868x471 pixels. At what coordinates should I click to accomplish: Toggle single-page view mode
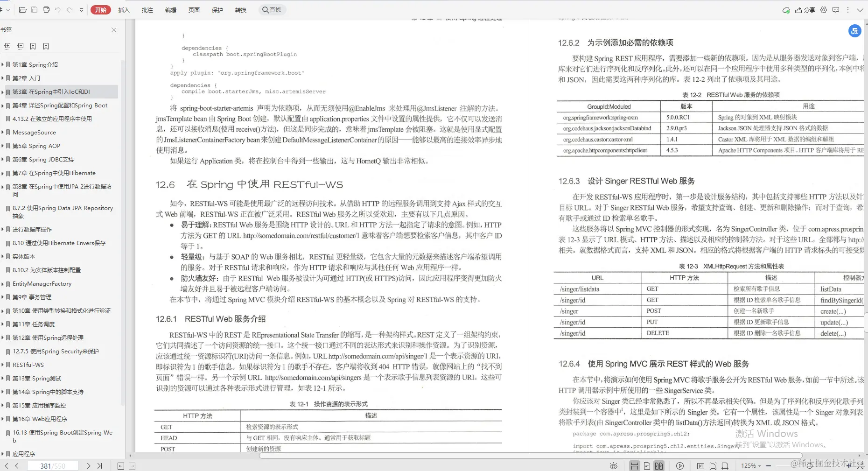(647, 465)
